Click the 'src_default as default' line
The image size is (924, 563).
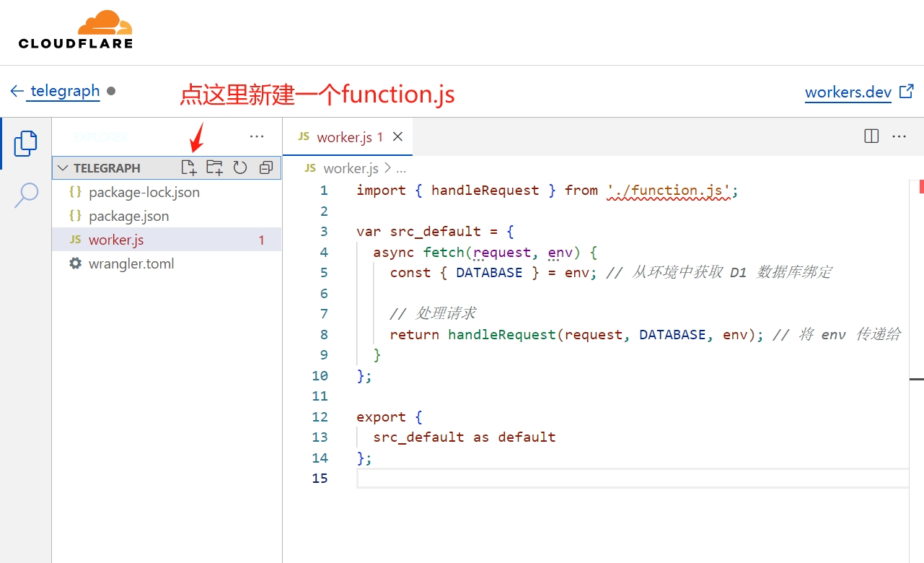[x=465, y=437]
